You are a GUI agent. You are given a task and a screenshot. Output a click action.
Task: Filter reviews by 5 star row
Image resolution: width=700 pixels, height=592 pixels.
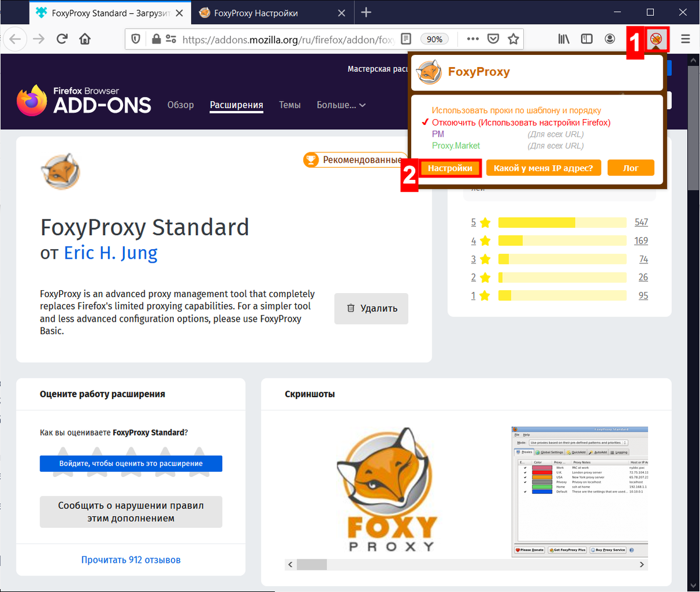point(559,222)
